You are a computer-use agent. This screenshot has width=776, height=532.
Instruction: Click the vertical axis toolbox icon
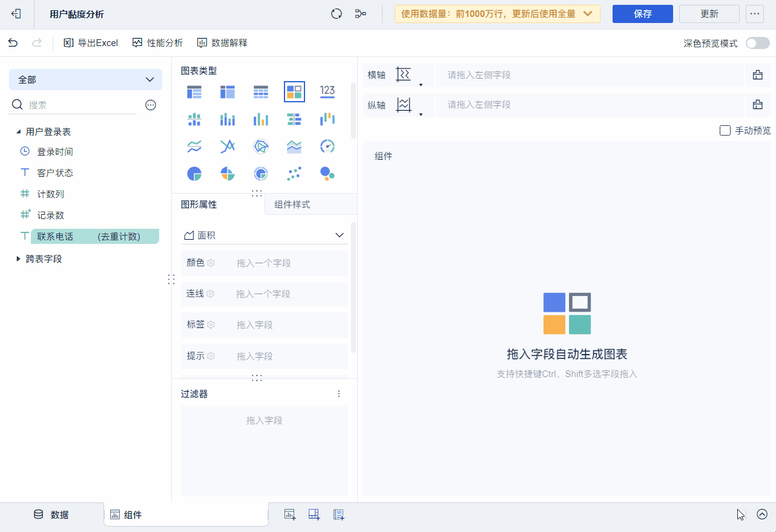tap(757, 105)
